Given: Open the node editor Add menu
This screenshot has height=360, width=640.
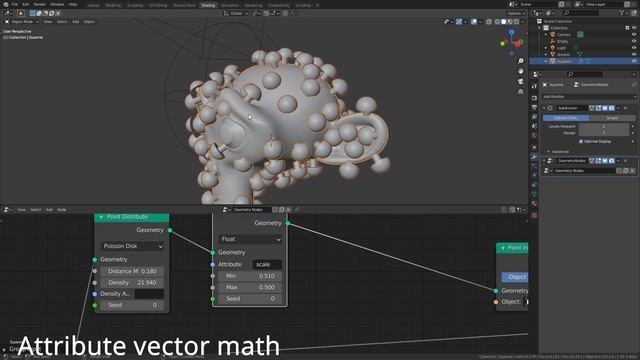Looking at the screenshot, I should pos(49,209).
